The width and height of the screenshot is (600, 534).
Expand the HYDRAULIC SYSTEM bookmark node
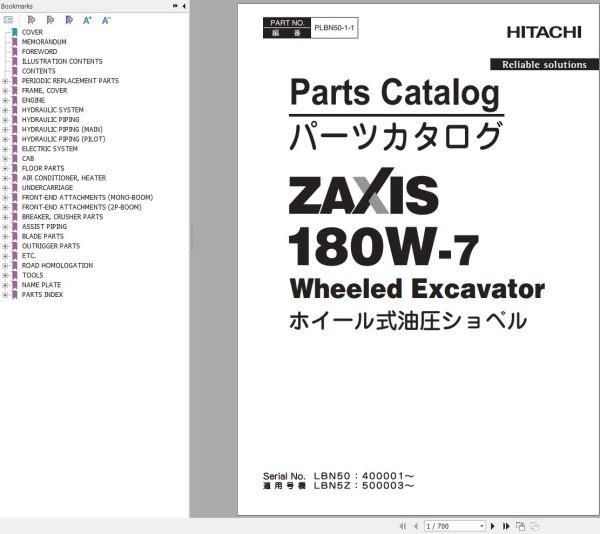(5, 110)
